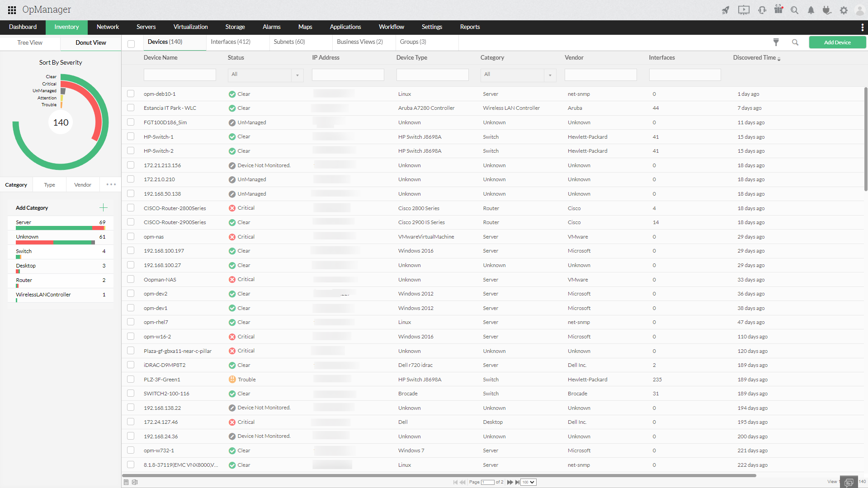Click the Add Category plus button
Image resolution: width=868 pixels, height=488 pixels.
pyautogui.click(x=104, y=207)
